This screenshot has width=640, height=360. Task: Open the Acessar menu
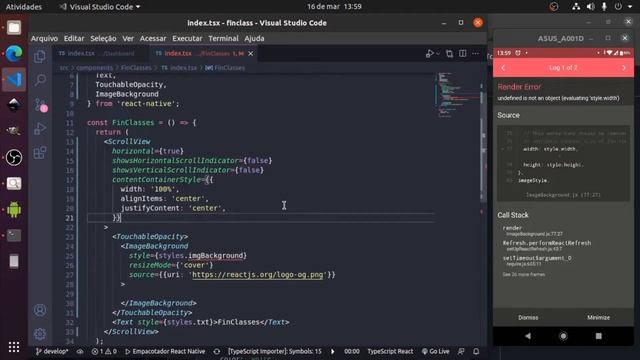coord(153,38)
